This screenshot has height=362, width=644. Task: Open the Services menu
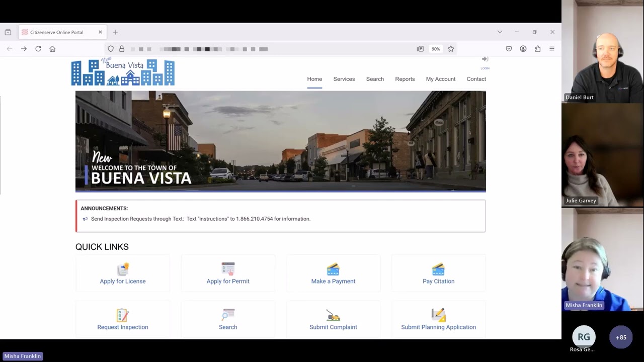pyautogui.click(x=344, y=79)
